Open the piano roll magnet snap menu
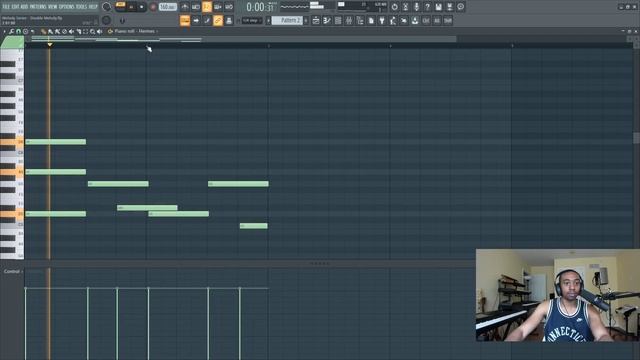The image size is (640, 360). pos(18,31)
